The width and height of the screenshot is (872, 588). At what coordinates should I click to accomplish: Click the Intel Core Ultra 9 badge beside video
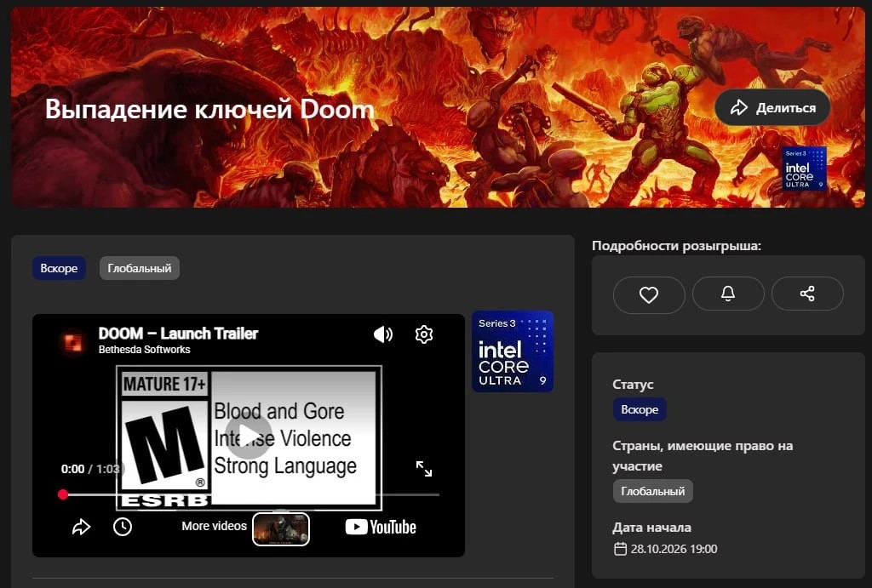512,351
